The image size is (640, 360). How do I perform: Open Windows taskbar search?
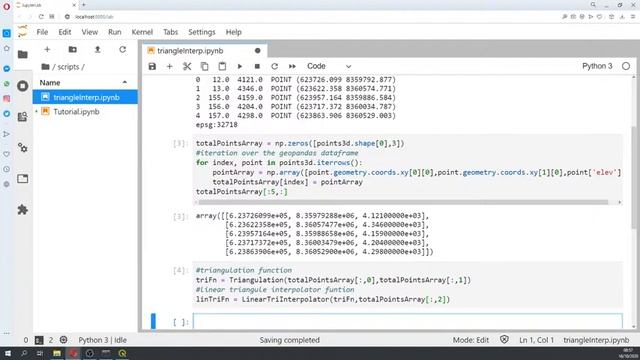pos(24,353)
